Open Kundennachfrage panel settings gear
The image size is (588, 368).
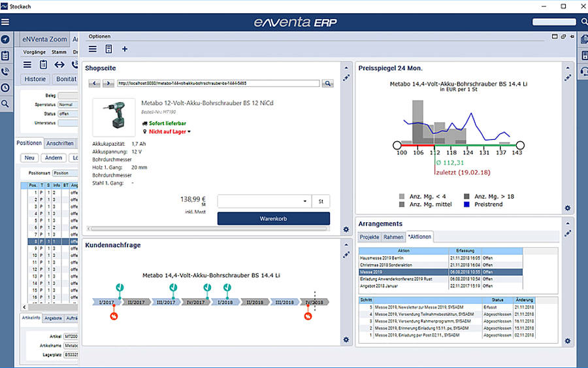pyautogui.click(x=346, y=339)
